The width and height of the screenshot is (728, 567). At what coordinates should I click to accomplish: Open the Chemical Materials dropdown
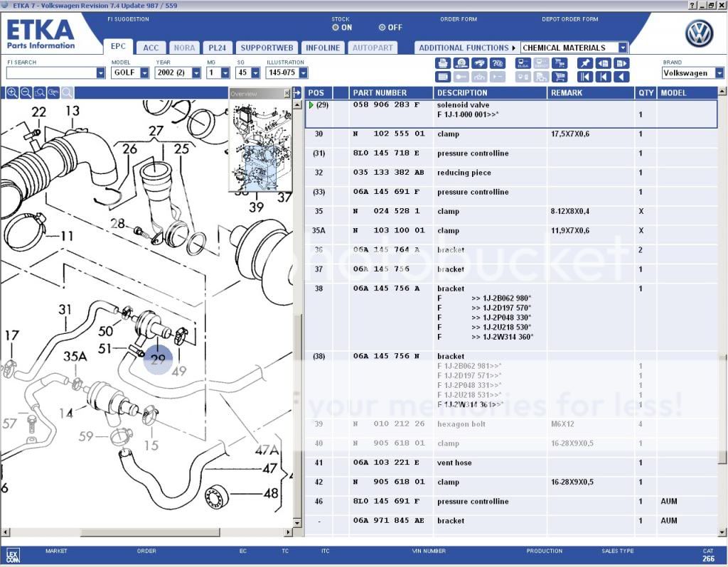623,48
